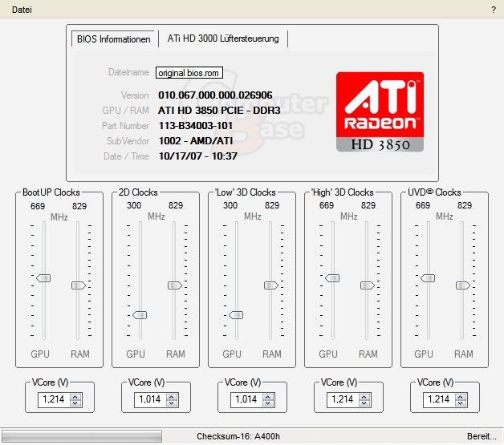Screen dimensions: 504x445
Task: Click UVD Clocks RAM value 829
Action: 465,205
